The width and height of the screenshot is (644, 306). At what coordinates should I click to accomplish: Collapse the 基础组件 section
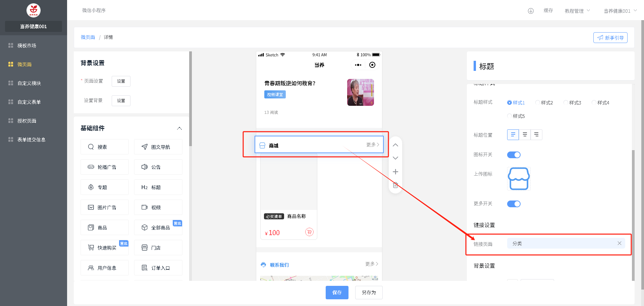coord(179,128)
